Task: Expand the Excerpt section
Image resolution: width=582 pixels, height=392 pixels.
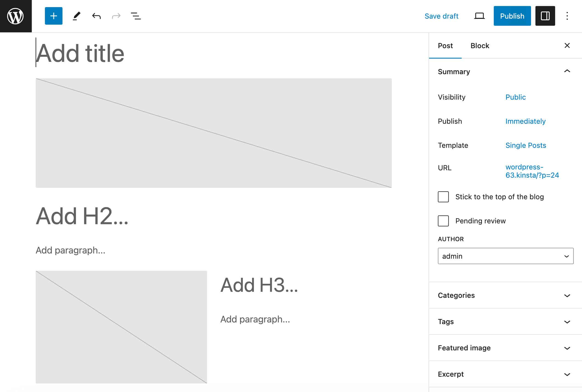Action: [x=567, y=374]
